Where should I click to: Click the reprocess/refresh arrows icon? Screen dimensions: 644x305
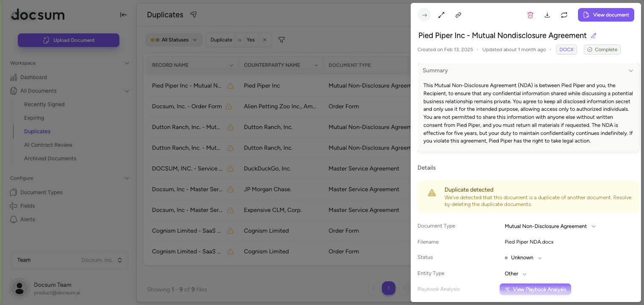(564, 15)
